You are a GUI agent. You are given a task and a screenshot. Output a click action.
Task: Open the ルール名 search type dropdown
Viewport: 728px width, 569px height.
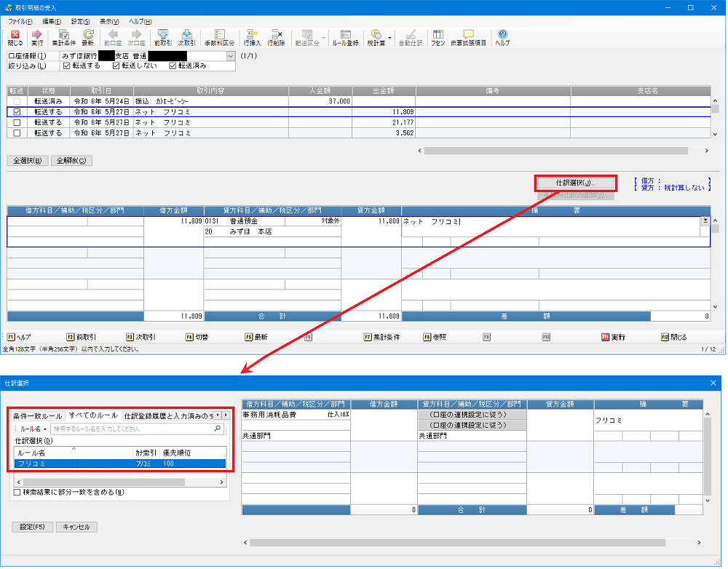tap(33, 429)
